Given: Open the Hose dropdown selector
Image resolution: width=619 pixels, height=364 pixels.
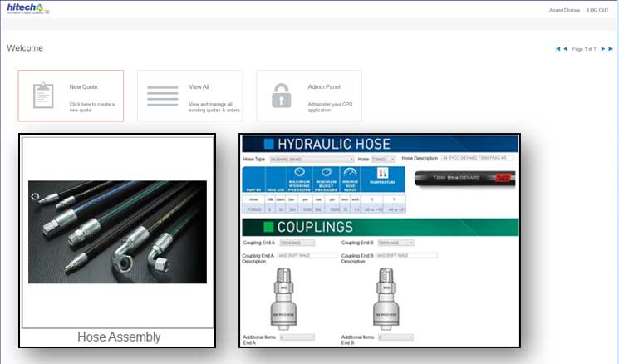Looking at the screenshot, I should coord(382,158).
